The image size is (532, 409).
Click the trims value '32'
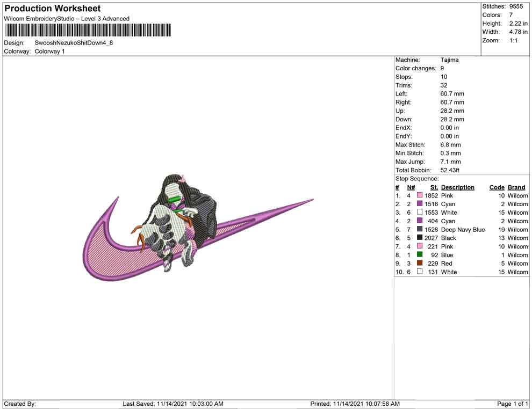(444, 85)
